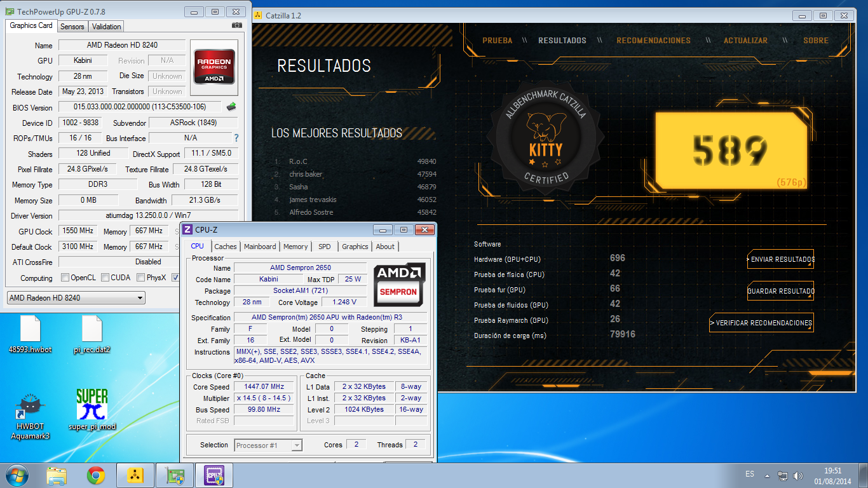
Task: Toggle the CUDA checkbox in GPU-Z
Action: [104, 278]
